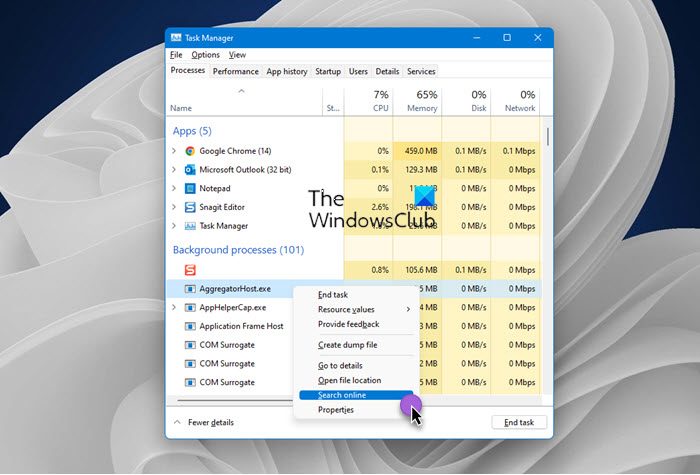The height and width of the screenshot is (475, 700).
Task: Select the Apps (5) group heading
Action: pyautogui.click(x=192, y=131)
